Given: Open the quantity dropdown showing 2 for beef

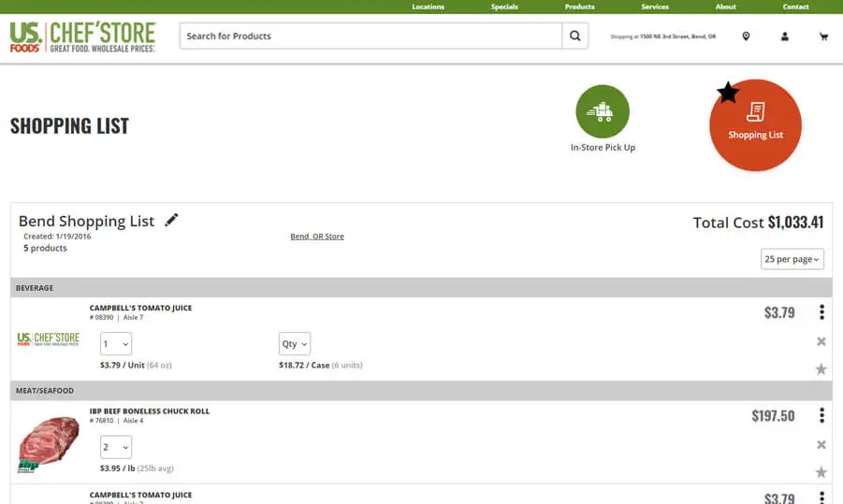Looking at the screenshot, I should pyautogui.click(x=116, y=447).
